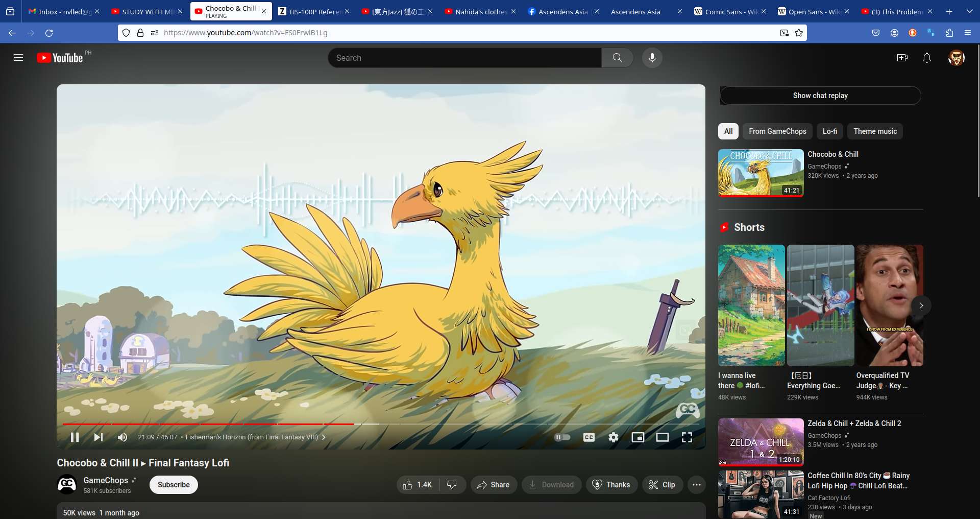
Task: Switch to miniplayer mode icon
Action: click(x=638, y=437)
